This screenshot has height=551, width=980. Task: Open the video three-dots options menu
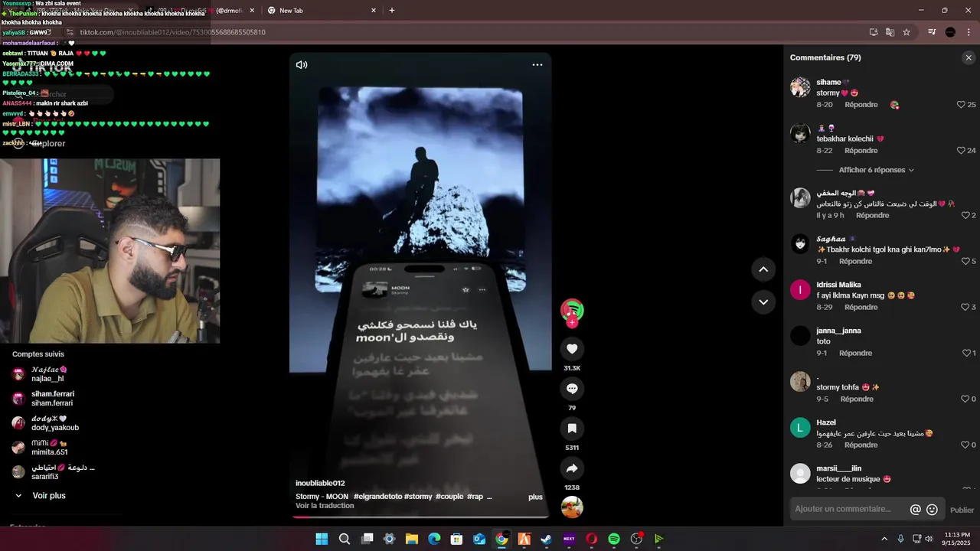point(537,65)
